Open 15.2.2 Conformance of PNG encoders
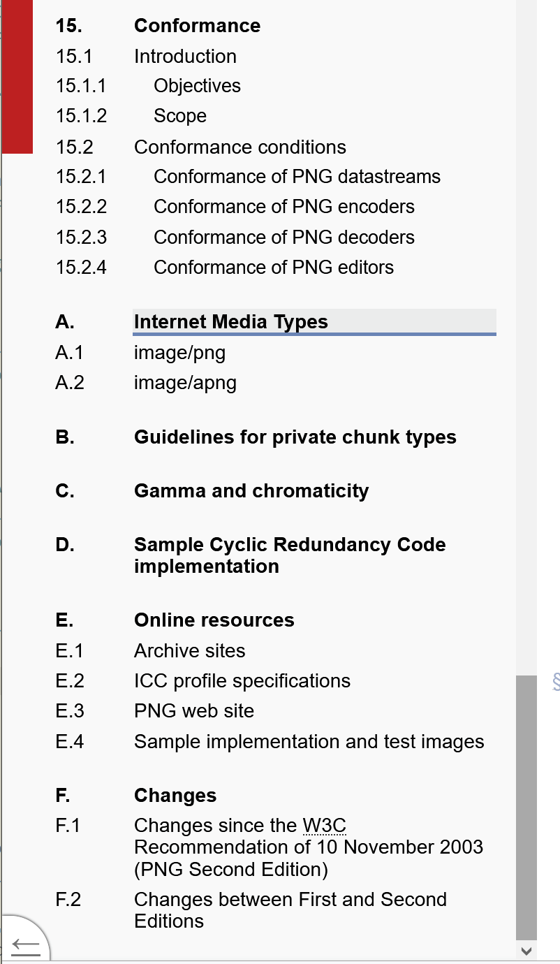 click(284, 207)
